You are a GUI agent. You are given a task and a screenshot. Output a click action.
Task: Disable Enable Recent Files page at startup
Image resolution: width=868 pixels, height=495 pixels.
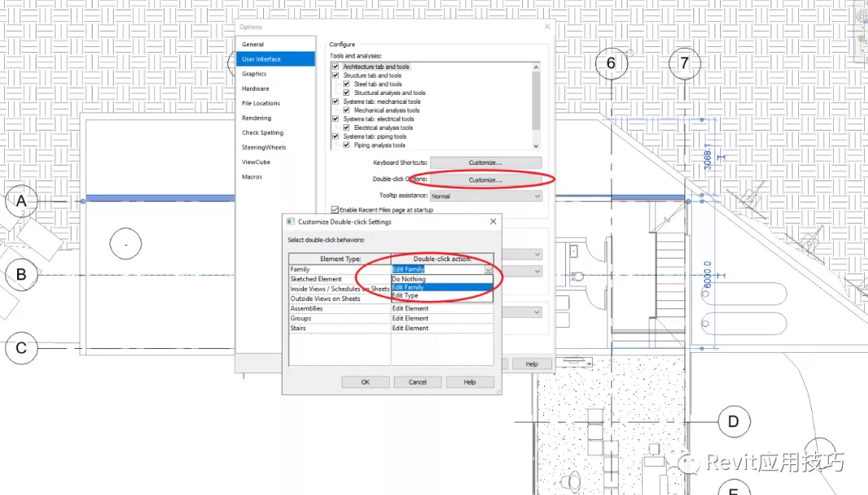click(335, 210)
